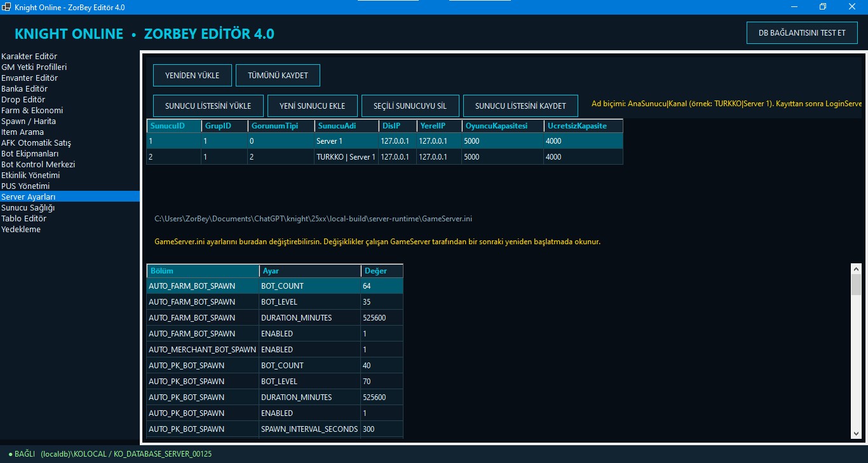Viewport: 868px width, 463px height.
Task: Select the PK BOT_COUNT value "40"
Action: pos(382,365)
